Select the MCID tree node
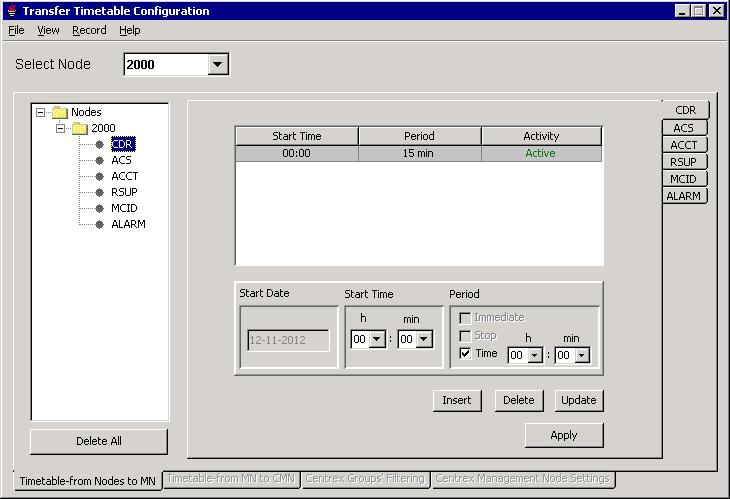This screenshot has width=730, height=499. tap(124, 208)
